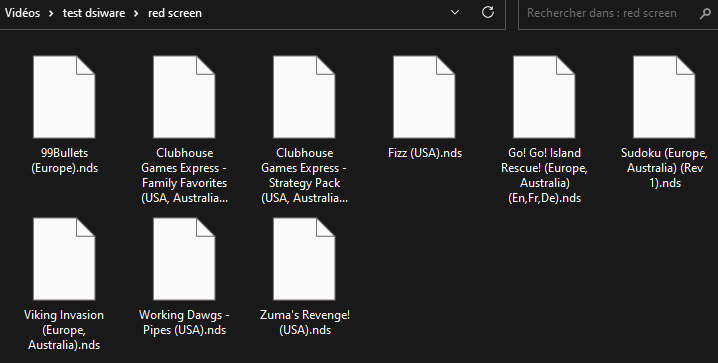Select the Zuma's Revenge! file icon
This screenshot has width=718, height=363.
pyautogui.click(x=304, y=259)
